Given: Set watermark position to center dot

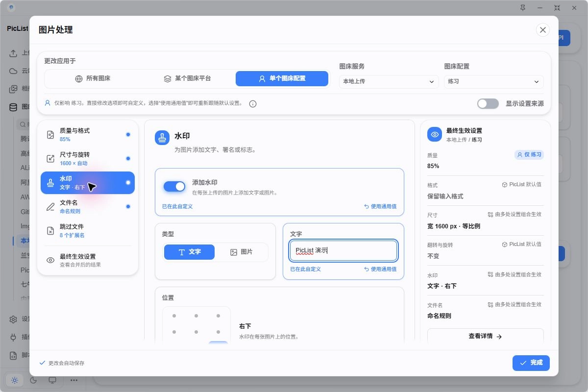Looking at the screenshot, I should coord(196,332).
